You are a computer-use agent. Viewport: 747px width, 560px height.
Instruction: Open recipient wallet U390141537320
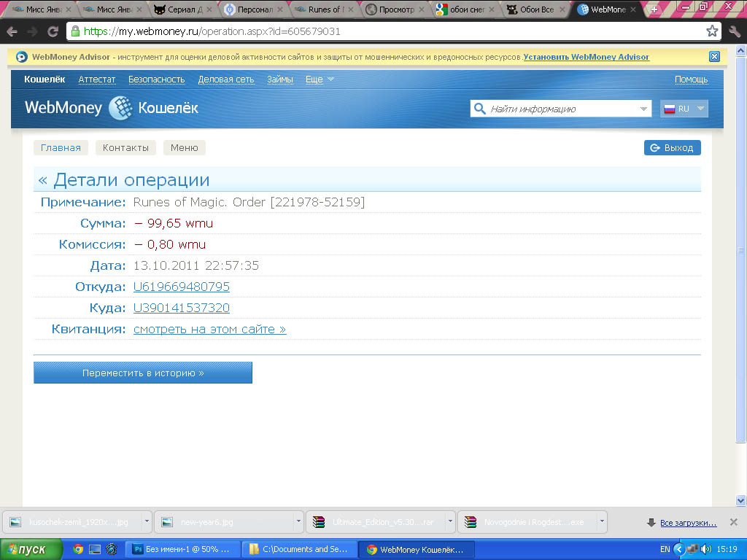coord(182,308)
